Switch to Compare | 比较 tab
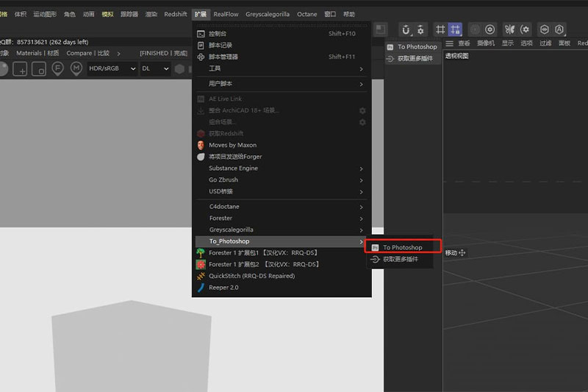This screenshot has height=392, width=588. point(87,53)
